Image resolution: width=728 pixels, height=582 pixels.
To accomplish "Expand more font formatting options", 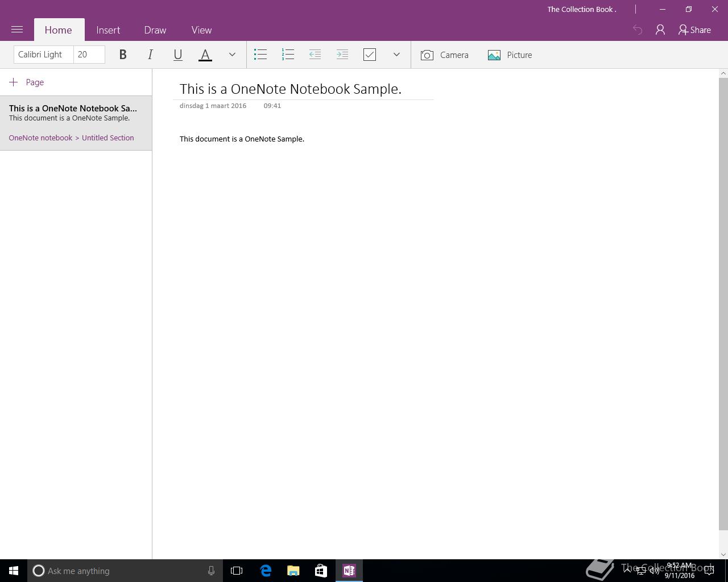I will coord(232,55).
